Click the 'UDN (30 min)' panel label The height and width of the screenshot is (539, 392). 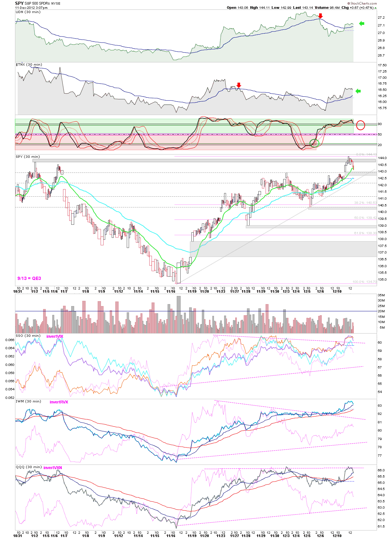pyautogui.click(x=28, y=12)
